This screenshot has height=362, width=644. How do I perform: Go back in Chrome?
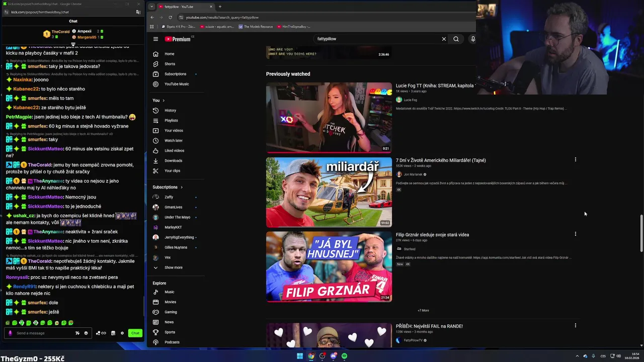tap(152, 17)
